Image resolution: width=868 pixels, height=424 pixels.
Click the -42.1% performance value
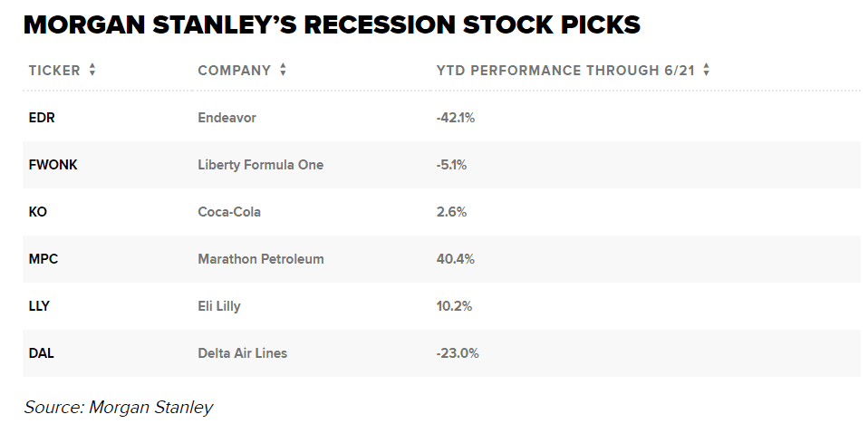pos(456,118)
